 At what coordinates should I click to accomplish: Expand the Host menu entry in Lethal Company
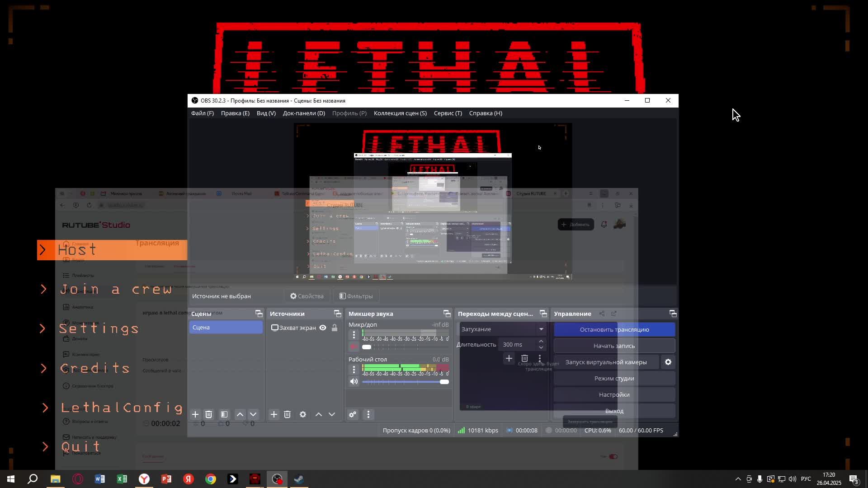(112, 250)
